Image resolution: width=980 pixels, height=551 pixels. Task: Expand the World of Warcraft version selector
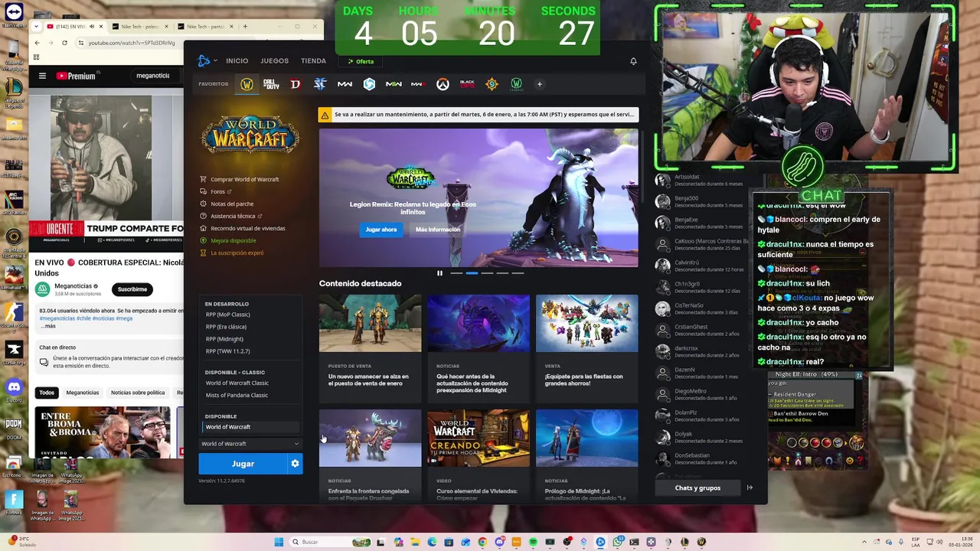coord(250,444)
